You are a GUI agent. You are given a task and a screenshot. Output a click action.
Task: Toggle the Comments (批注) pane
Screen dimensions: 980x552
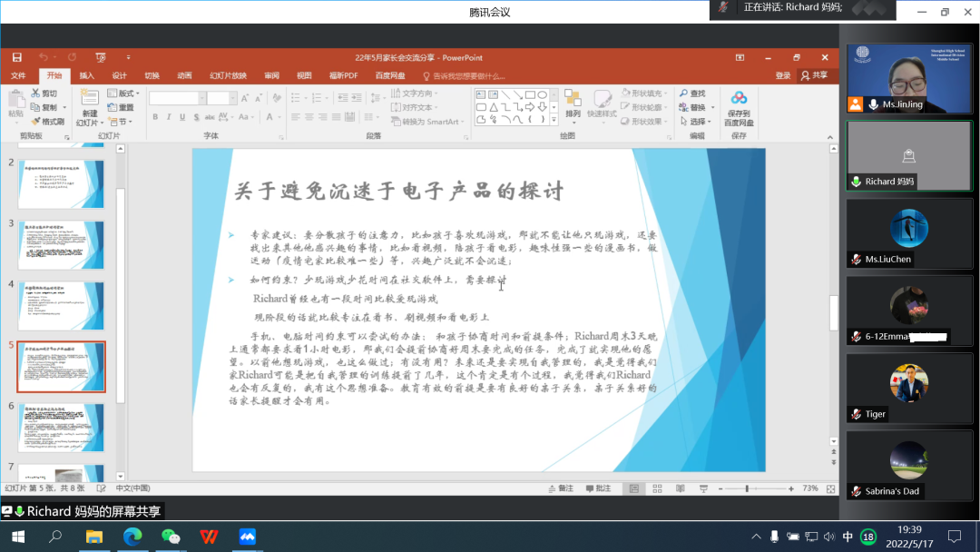coord(598,488)
